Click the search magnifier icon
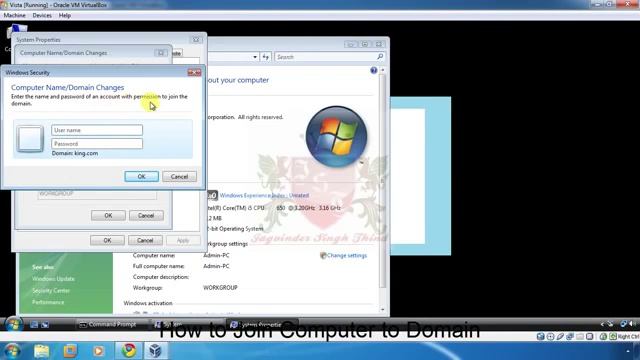 [x=380, y=56]
